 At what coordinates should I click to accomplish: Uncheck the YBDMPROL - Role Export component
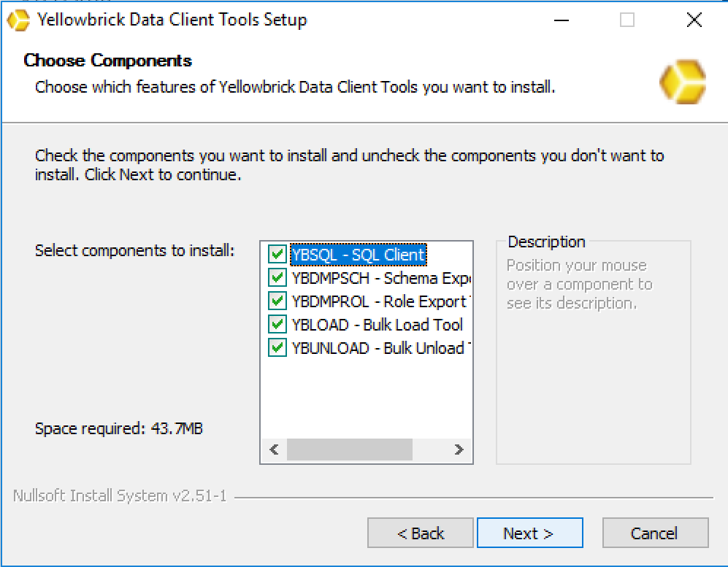[x=277, y=301]
